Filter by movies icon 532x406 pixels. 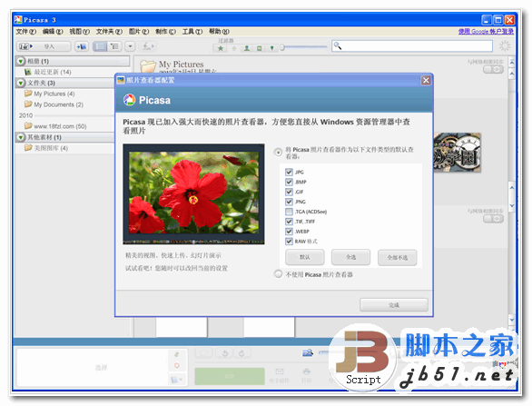[x=260, y=48]
